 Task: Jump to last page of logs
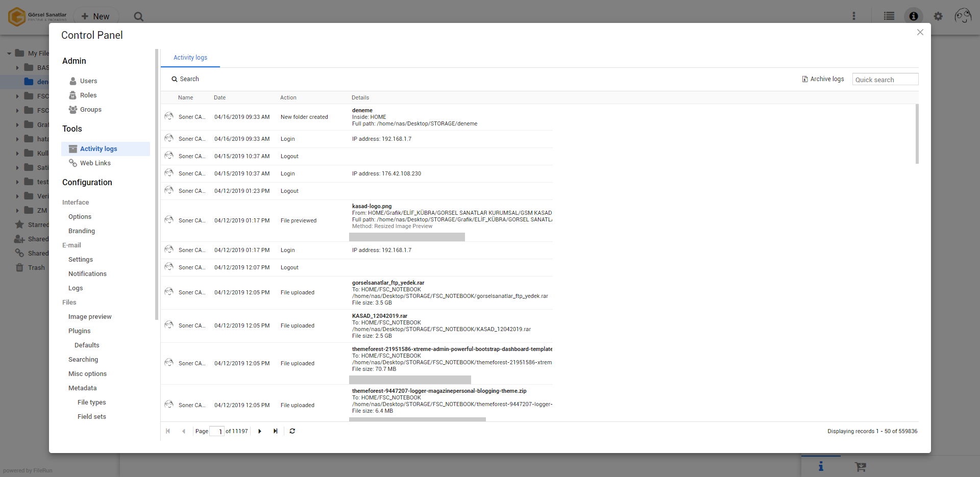[x=276, y=431]
